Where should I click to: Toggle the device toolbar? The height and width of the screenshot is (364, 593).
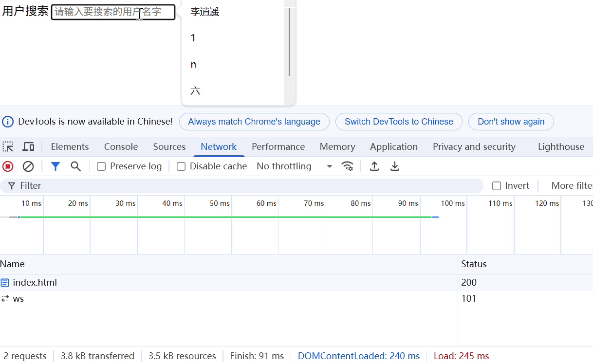pyautogui.click(x=28, y=146)
